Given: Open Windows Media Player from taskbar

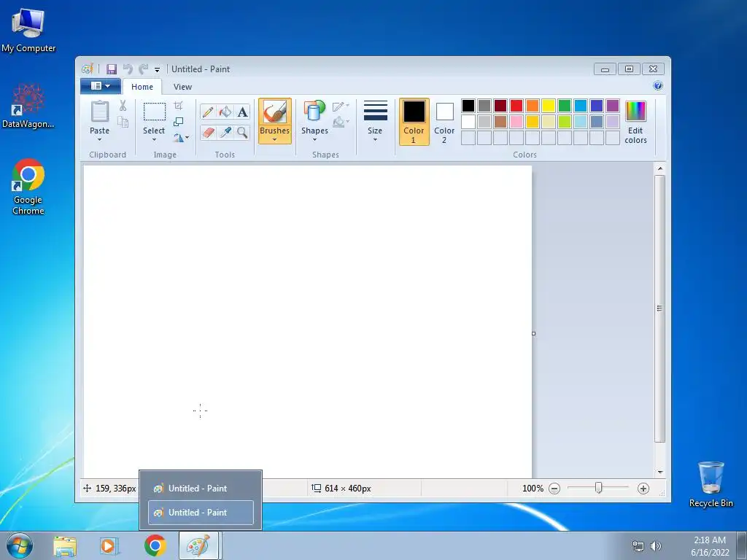Looking at the screenshot, I should coord(109,546).
